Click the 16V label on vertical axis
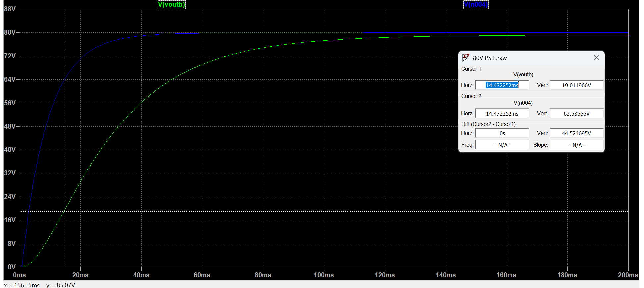 pos(10,220)
